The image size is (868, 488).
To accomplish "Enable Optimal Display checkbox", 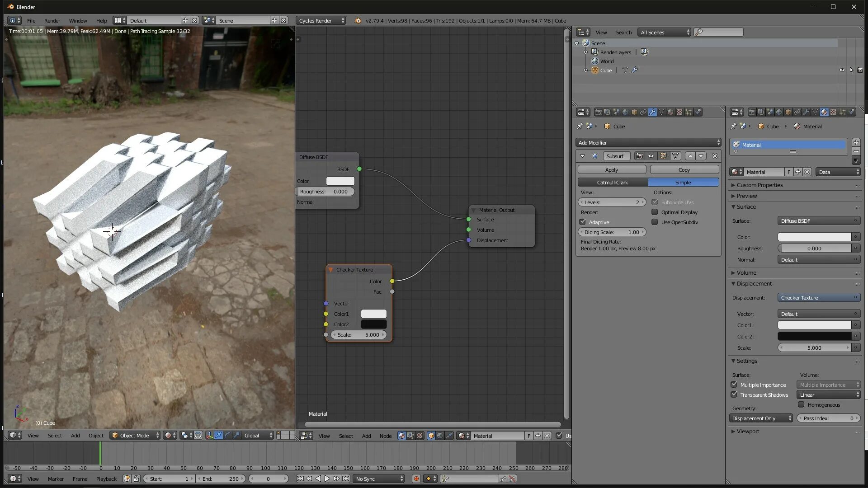I will (655, 212).
